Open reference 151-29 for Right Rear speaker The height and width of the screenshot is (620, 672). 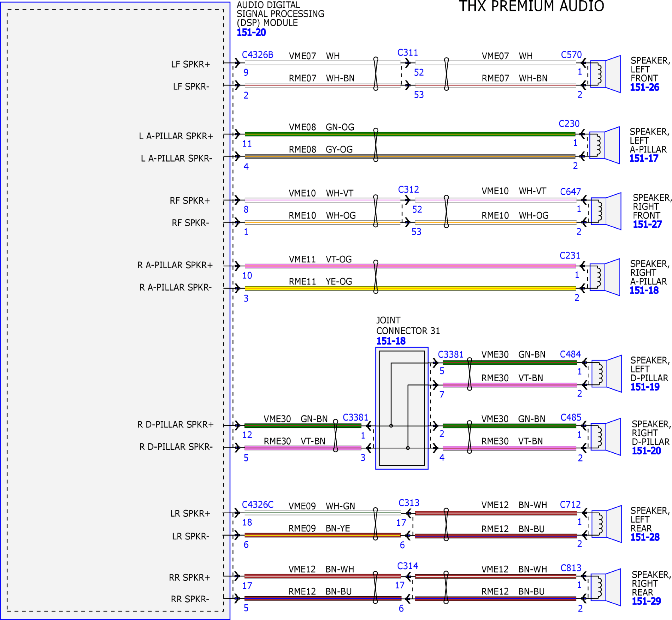coord(646,602)
